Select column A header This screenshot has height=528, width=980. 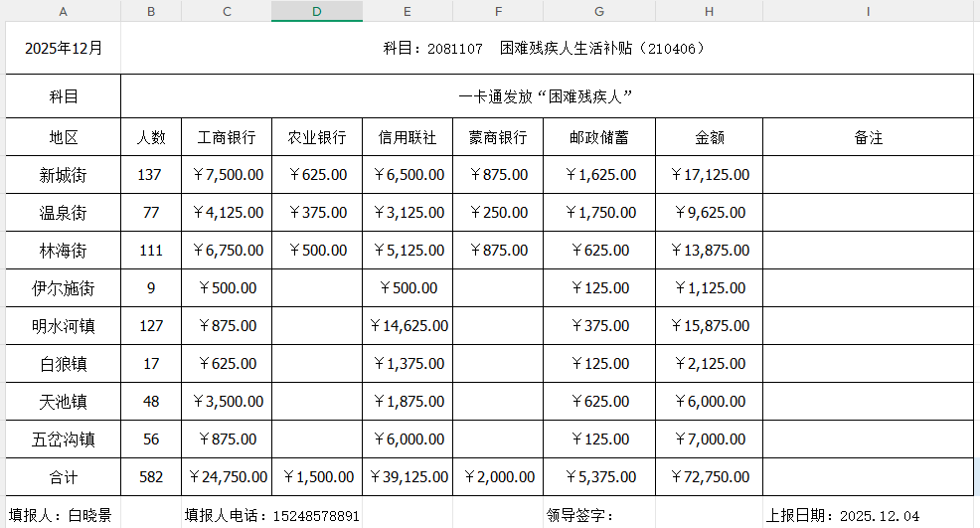[64, 11]
